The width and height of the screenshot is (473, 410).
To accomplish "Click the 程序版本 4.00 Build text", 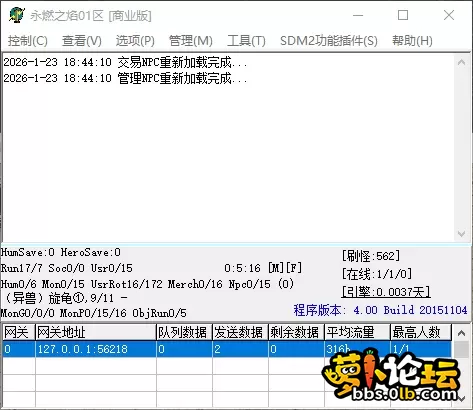I will [x=380, y=310].
